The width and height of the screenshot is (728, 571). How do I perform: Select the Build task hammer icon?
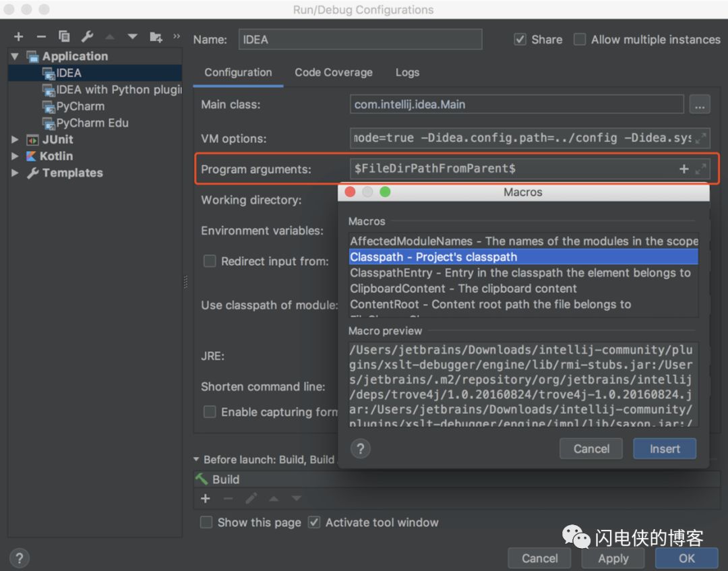(202, 479)
